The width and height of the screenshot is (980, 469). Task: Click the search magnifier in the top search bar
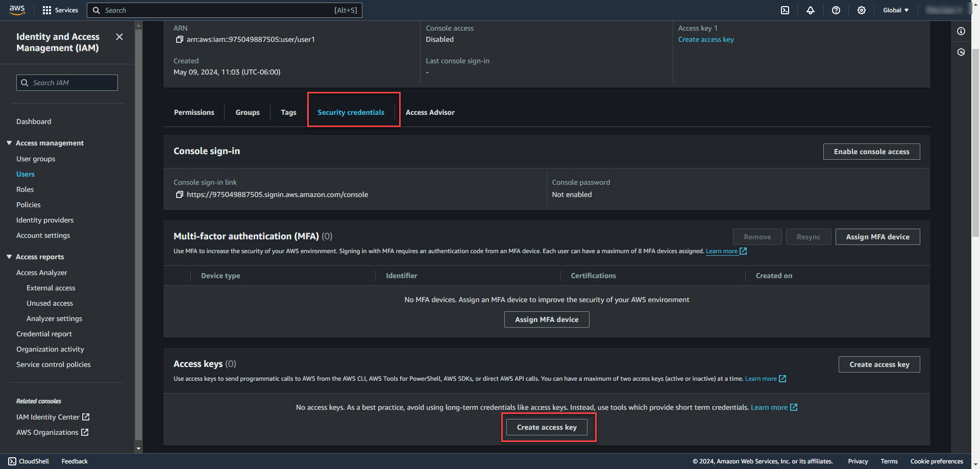click(96, 10)
